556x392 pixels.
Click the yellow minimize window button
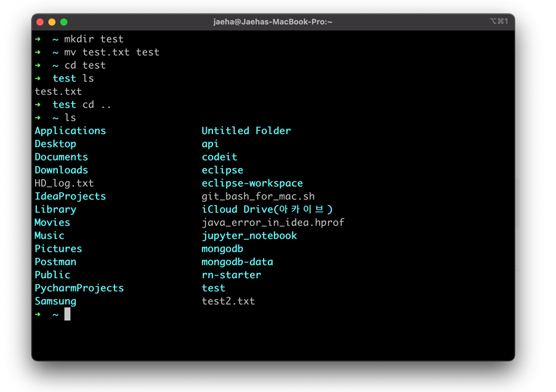pyautogui.click(x=52, y=22)
